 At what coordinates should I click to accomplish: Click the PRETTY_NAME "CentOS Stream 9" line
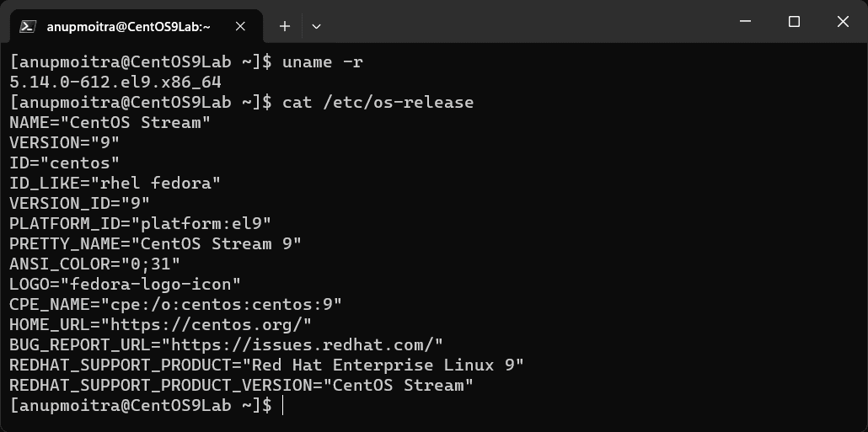pyautogui.click(x=155, y=243)
